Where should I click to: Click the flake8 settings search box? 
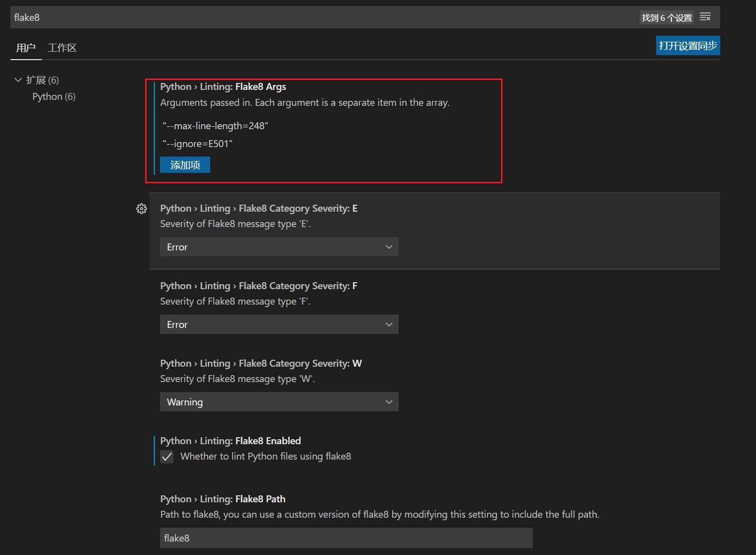click(318, 17)
